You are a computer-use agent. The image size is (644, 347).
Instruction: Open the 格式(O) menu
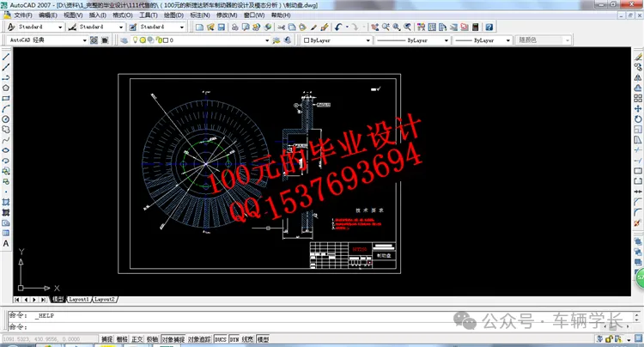pos(123,15)
